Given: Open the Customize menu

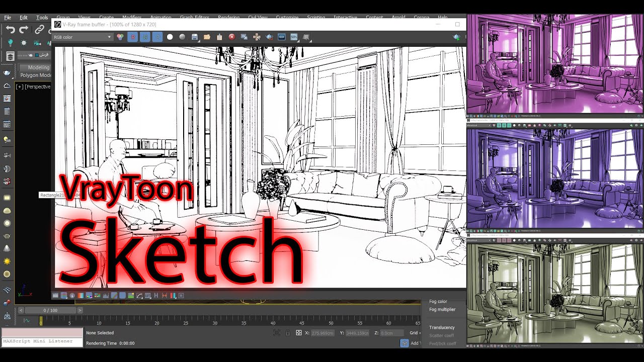Looking at the screenshot, I should [287, 18].
